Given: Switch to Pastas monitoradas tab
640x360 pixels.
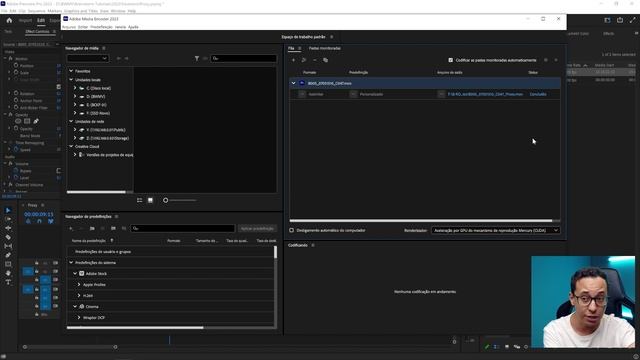Looking at the screenshot, I should (x=325, y=48).
